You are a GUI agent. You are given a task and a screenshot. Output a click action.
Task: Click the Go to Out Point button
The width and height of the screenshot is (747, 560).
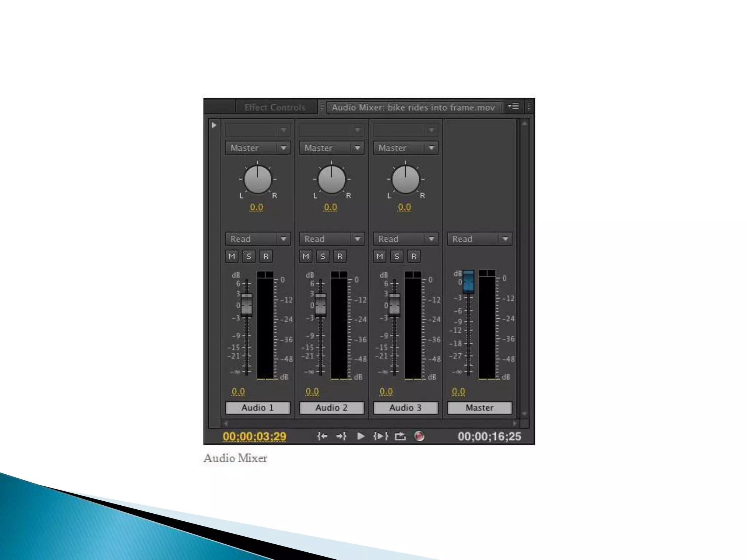pyautogui.click(x=341, y=436)
